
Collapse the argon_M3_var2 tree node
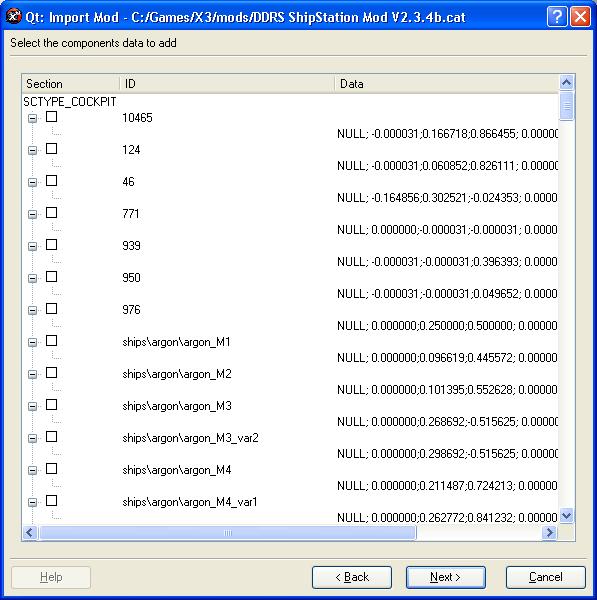[x=33, y=439]
